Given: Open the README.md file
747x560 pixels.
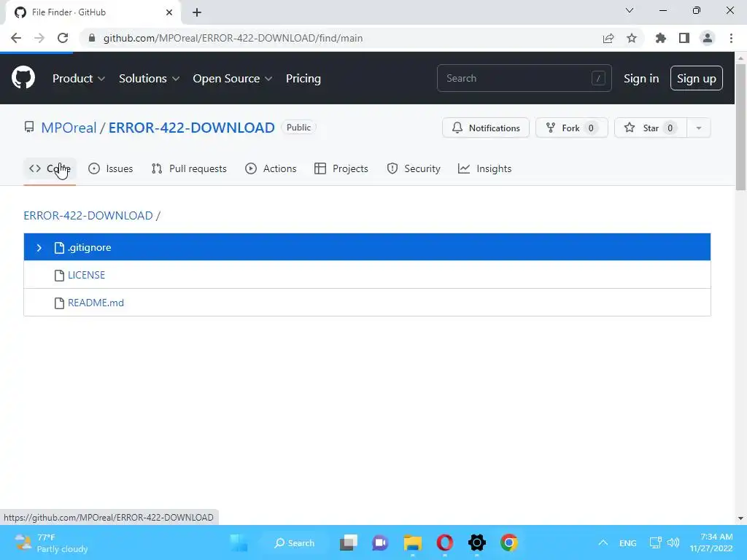Looking at the screenshot, I should 96,303.
